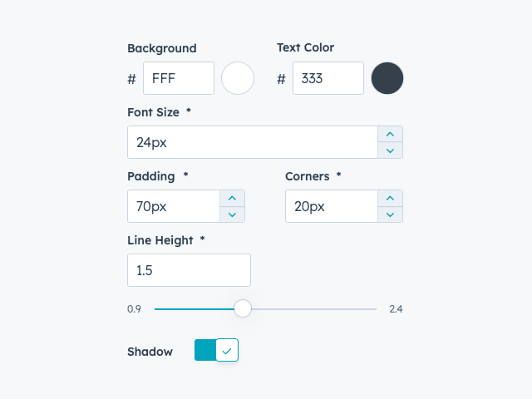Image resolution: width=532 pixels, height=399 pixels.
Task: Toggle the Shadow switch off
Action: (216, 350)
